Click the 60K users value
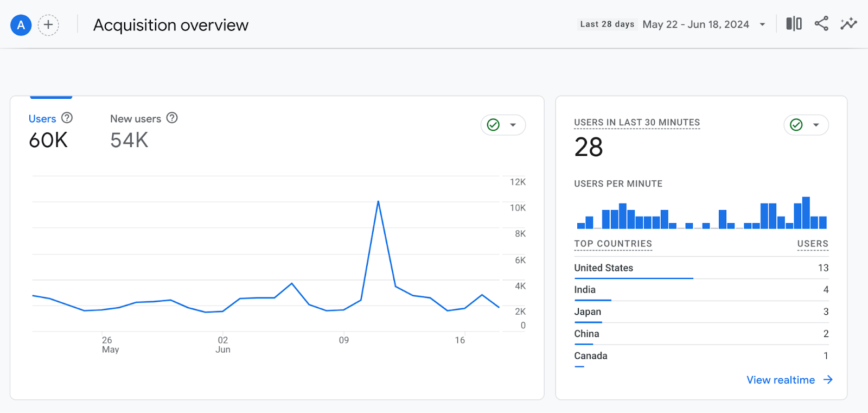The width and height of the screenshot is (868, 413). [x=48, y=141]
